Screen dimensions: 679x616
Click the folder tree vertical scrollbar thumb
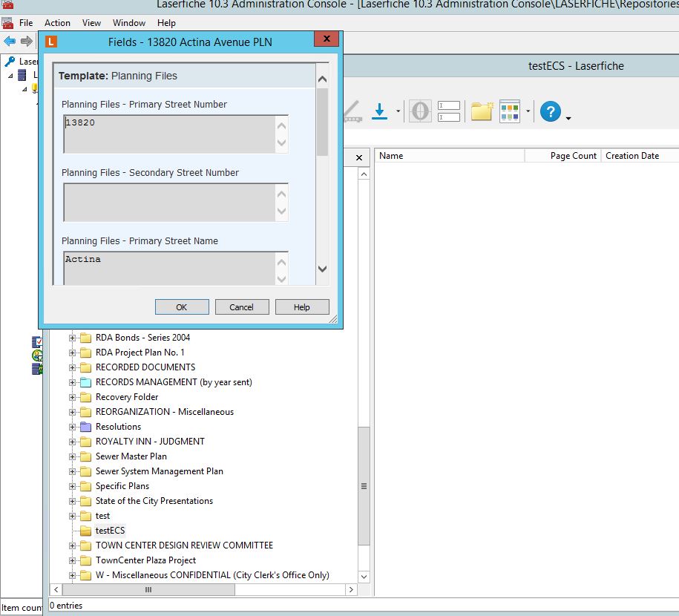click(364, 486)
